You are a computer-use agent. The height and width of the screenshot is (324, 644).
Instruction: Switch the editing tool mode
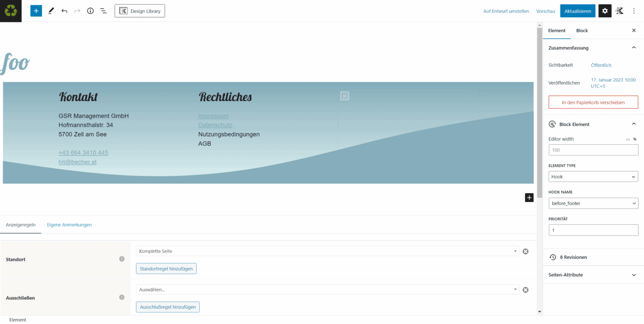pos(51,11)
